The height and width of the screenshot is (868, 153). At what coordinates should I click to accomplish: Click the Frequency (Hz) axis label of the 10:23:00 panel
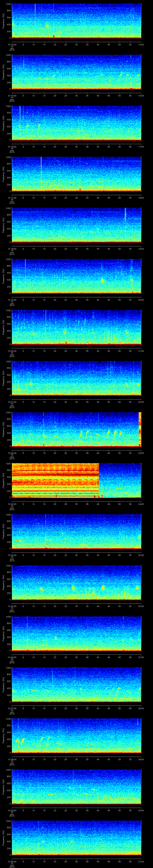tap(3, 481)
